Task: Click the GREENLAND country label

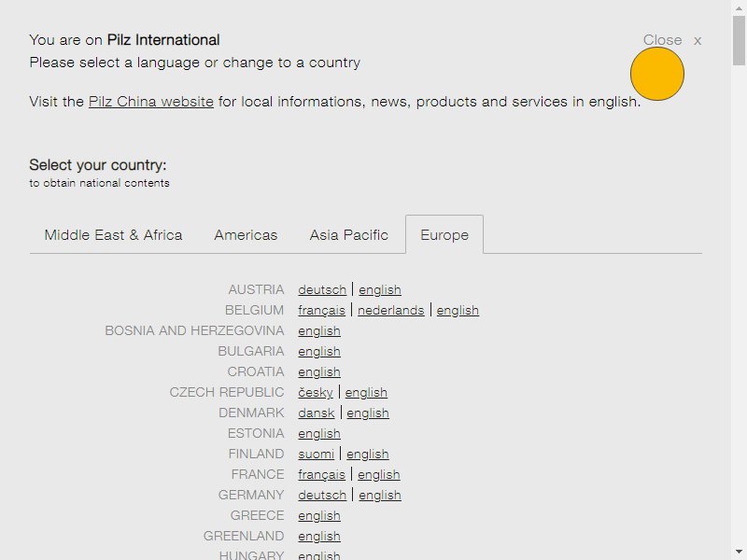Action: (244, 535)
